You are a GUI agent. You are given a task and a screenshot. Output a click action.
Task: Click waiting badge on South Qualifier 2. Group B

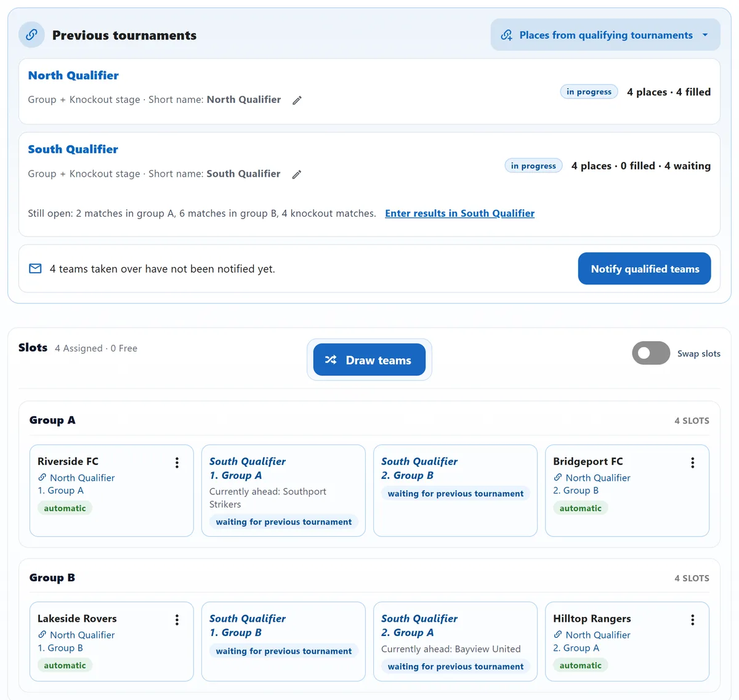455,493
